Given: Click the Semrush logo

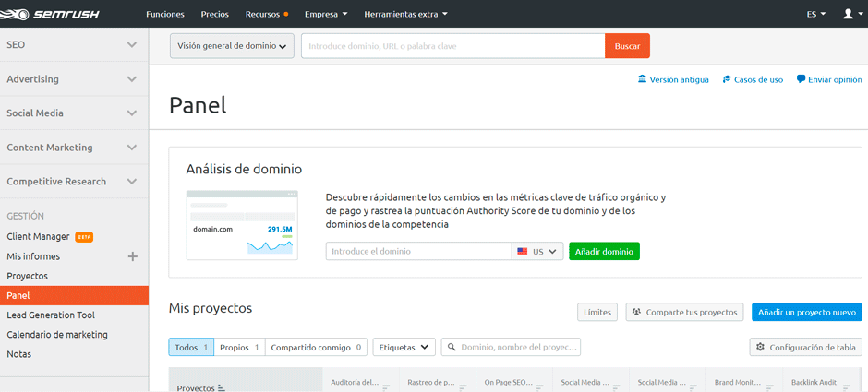Looking at the screenshot, I should (50, 14).
